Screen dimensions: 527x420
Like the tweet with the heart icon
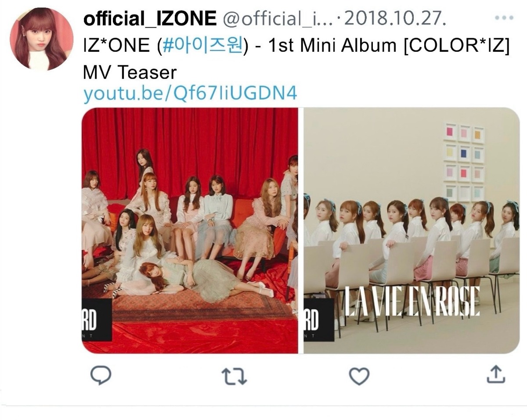point(359,376)
